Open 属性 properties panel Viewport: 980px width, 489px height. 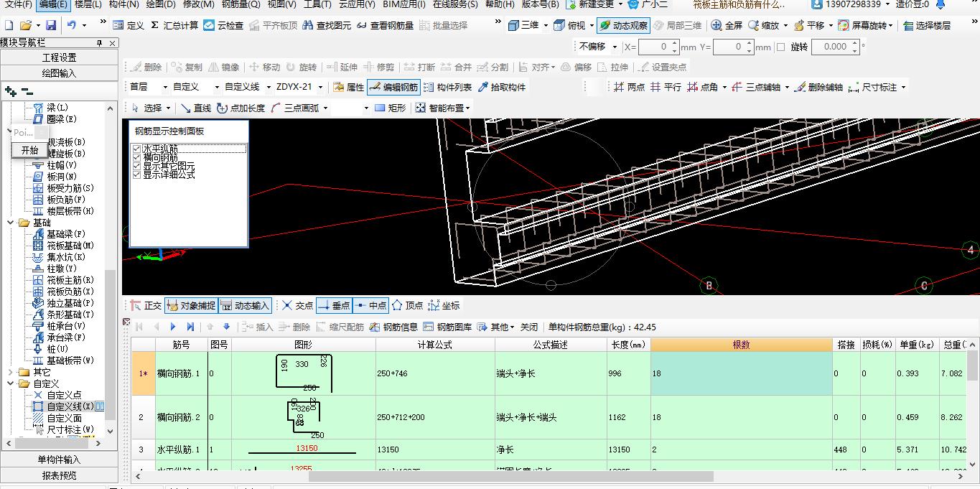(349, 87)
